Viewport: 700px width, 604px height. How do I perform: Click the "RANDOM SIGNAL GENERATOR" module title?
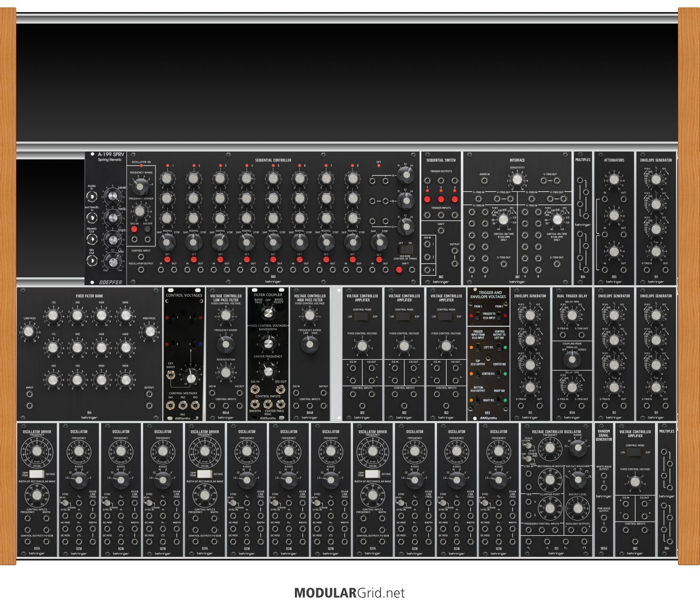604,435
